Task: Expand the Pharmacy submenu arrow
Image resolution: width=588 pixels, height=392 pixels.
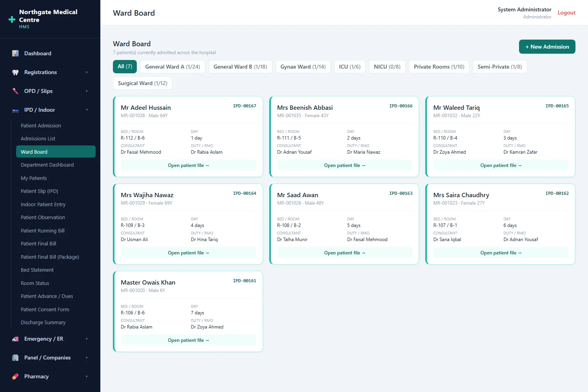Action: (x=87, y=376)
